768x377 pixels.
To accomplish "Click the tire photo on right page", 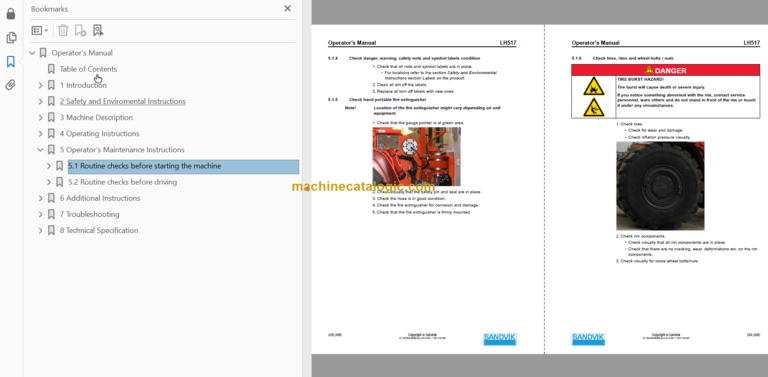I will point(660,186).
